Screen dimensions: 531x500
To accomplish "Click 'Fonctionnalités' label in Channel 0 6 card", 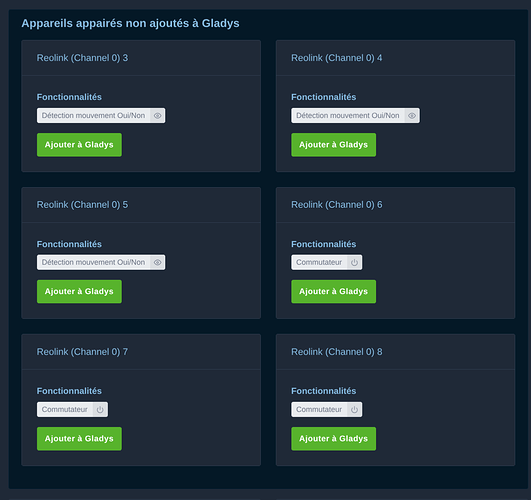I will click(323, 244).
